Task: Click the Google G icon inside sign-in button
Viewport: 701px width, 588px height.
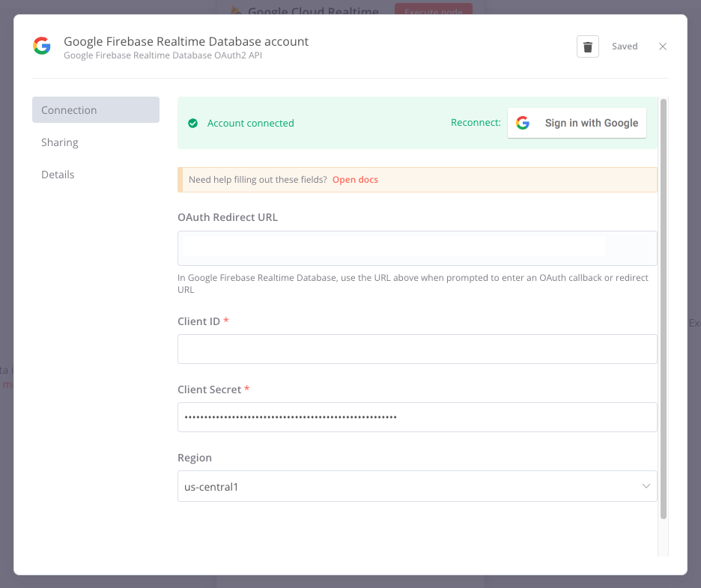Action: [x=523, y=124]
